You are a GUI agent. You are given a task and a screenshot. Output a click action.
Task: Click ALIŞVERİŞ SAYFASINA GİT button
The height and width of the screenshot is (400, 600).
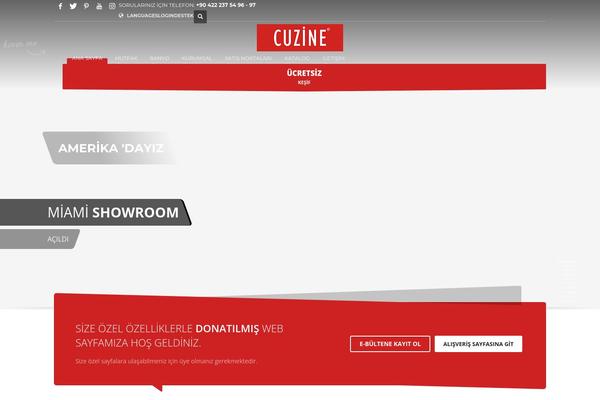478,344
